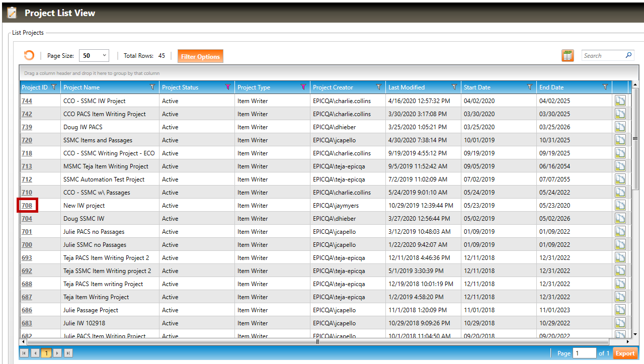Open filter funnel on Start Date column
644x364 pixels.
[530, 87]
